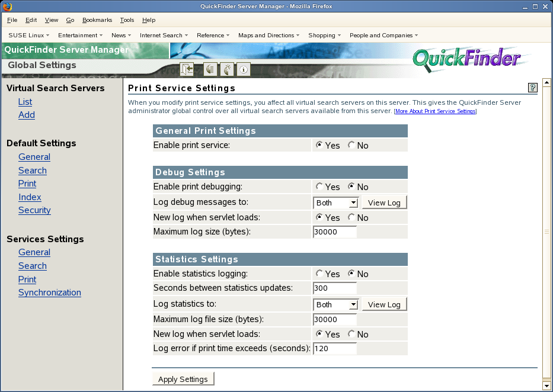Set Enable statistics logging to No
The height and width of the screenshot is (392, 553).
coord(351,273)
